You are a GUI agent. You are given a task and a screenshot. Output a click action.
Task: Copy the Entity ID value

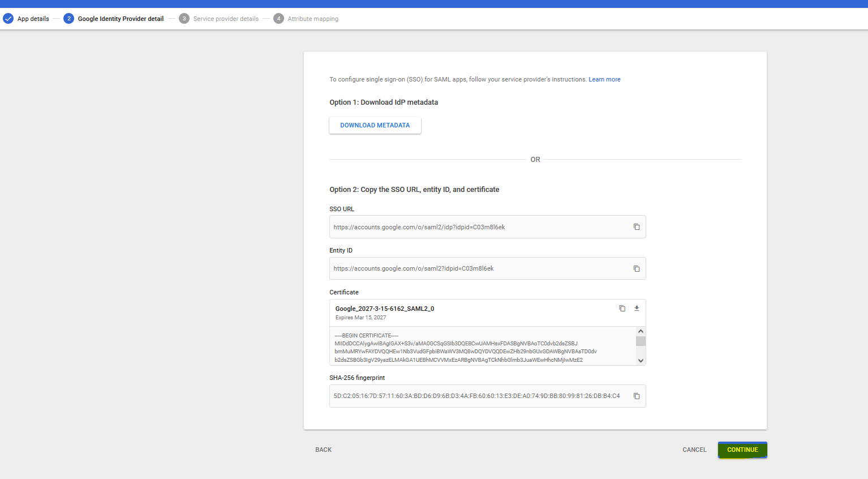pyautogui.click(x=637, y=269)
